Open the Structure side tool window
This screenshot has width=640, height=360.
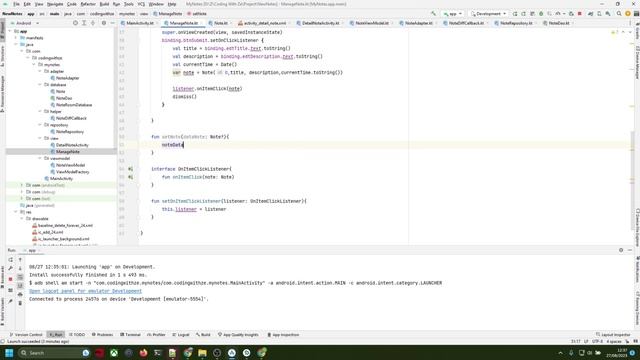(2, 56)
